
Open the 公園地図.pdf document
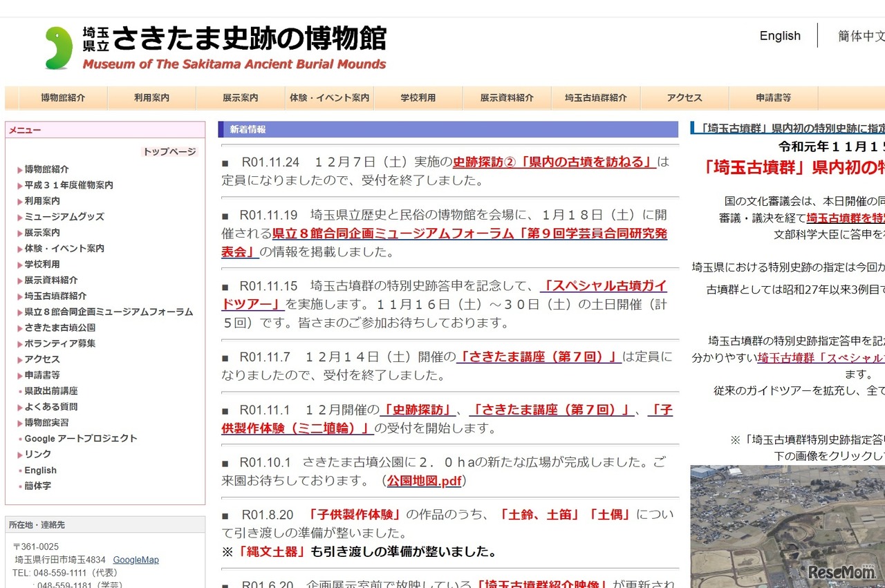(423, 482)
